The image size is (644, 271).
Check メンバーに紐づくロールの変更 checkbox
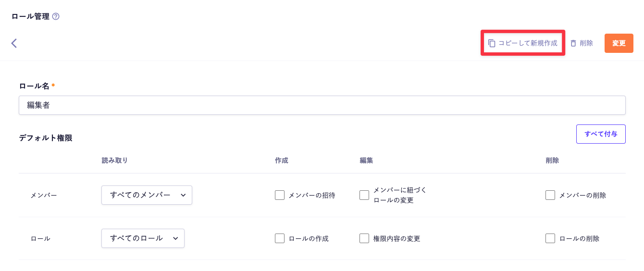364,195
